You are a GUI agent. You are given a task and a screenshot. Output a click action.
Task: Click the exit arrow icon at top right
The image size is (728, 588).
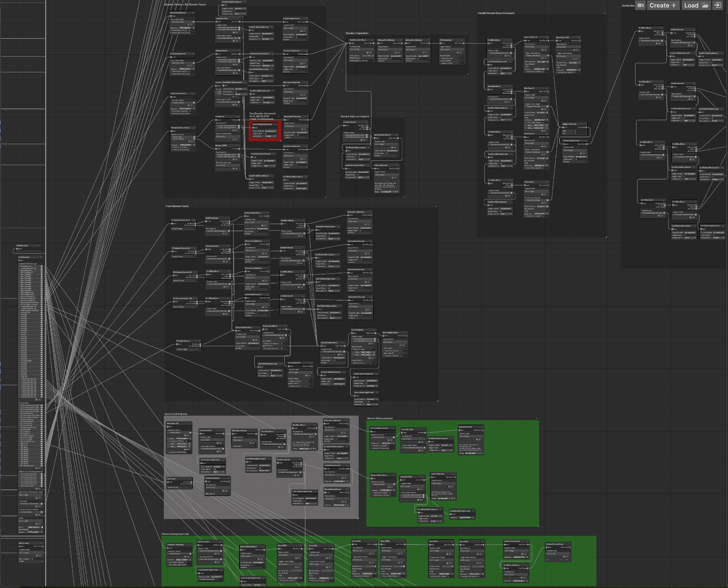[718, 6]
